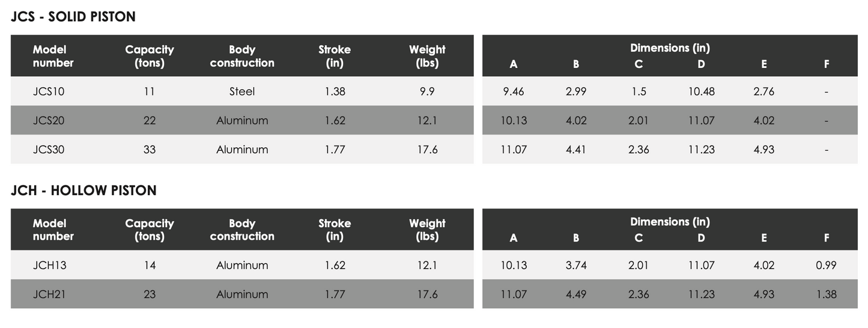Select the JCS20 model number cell

49,120
